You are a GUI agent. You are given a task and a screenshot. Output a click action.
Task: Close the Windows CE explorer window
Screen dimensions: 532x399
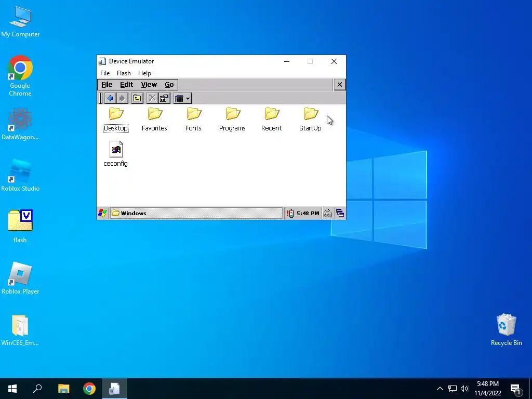coord(340,85)
